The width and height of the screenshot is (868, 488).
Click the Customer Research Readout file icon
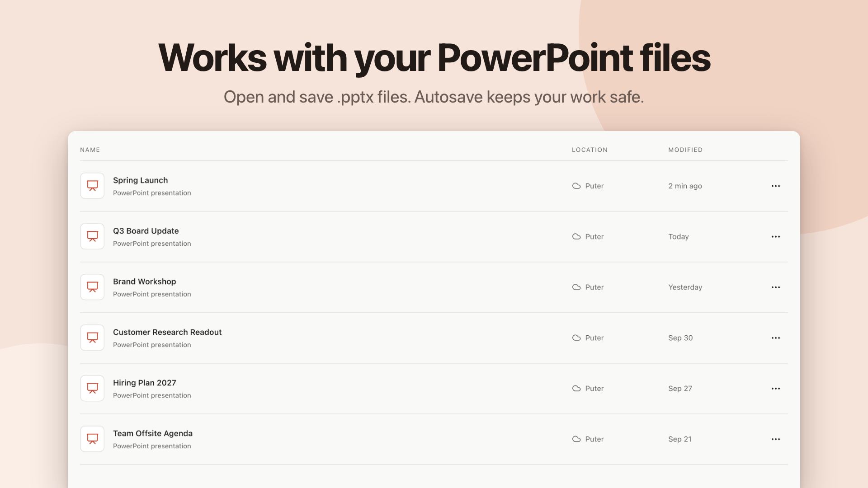pyautogui.click(x=92, y=338)
